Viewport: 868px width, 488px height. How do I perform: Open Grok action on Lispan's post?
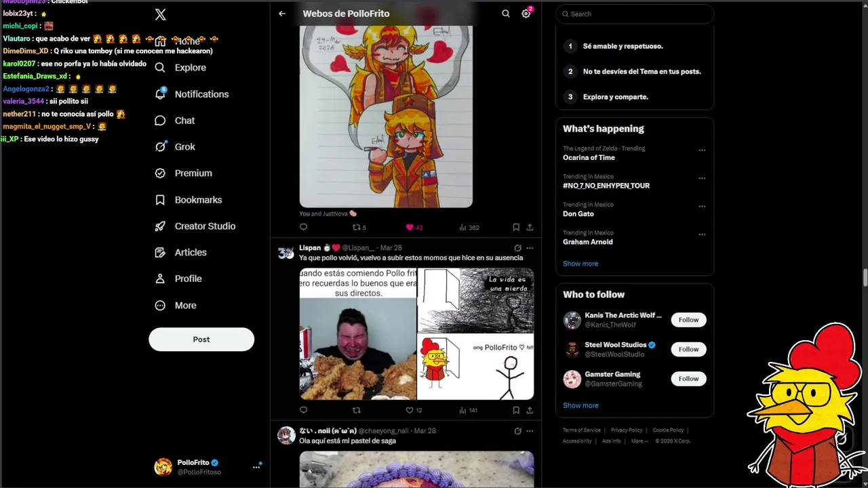pos(517,248)
